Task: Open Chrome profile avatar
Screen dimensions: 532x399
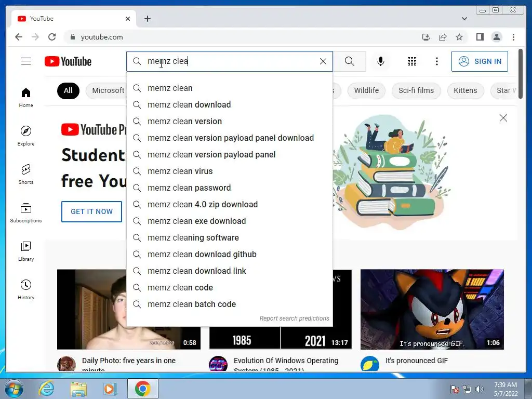Action: 496,37
